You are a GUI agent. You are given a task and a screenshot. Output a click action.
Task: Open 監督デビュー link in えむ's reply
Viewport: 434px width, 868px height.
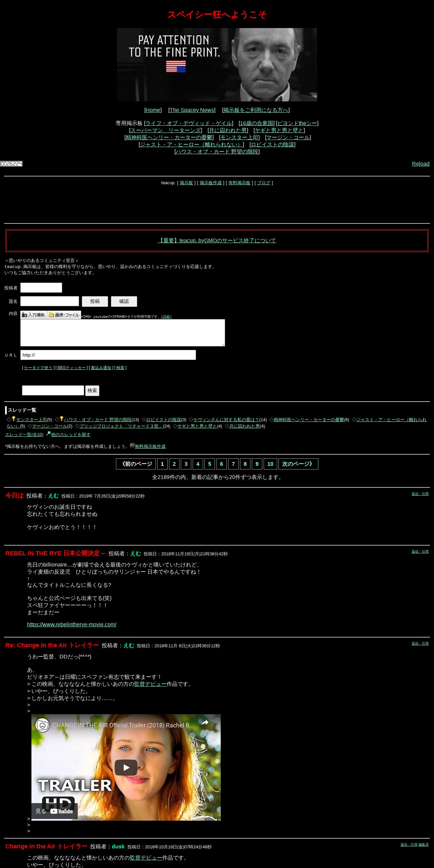(x=150, y=684)
